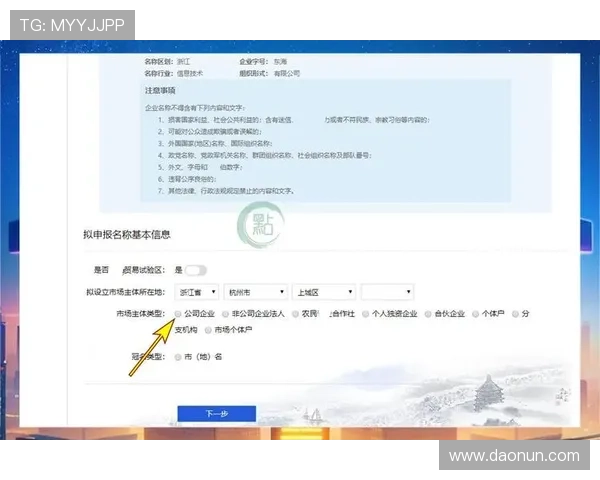Image resolution: width=600 pixels, height=480 pixels.
Task: Select the 个体户 radio button
Action: [476, 314]
